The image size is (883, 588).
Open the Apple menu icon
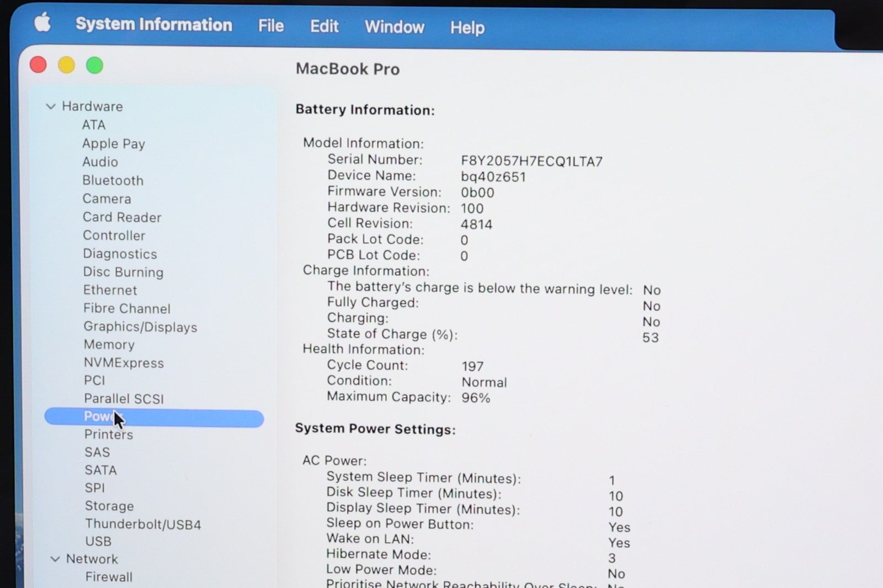pyautogui.click(x=42, y=23)
